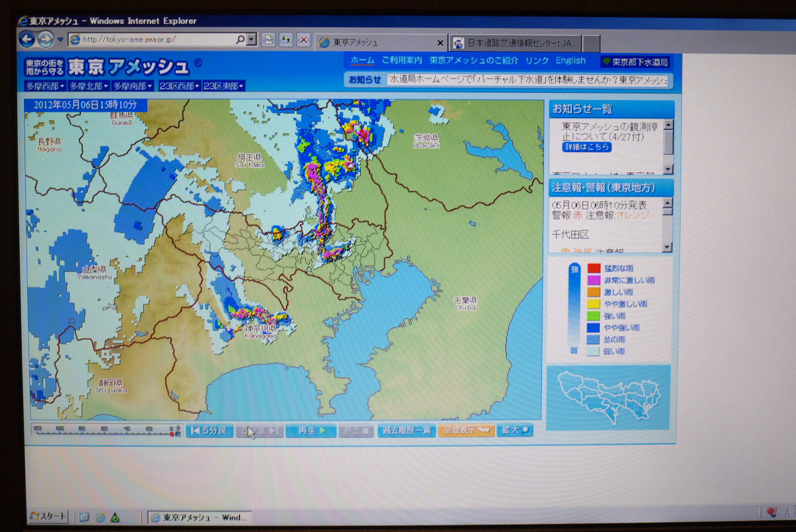Click down arrow of 注意報・警報 scrollbar
The height and width of the screenshot is (532, 796).
[667, 247]
